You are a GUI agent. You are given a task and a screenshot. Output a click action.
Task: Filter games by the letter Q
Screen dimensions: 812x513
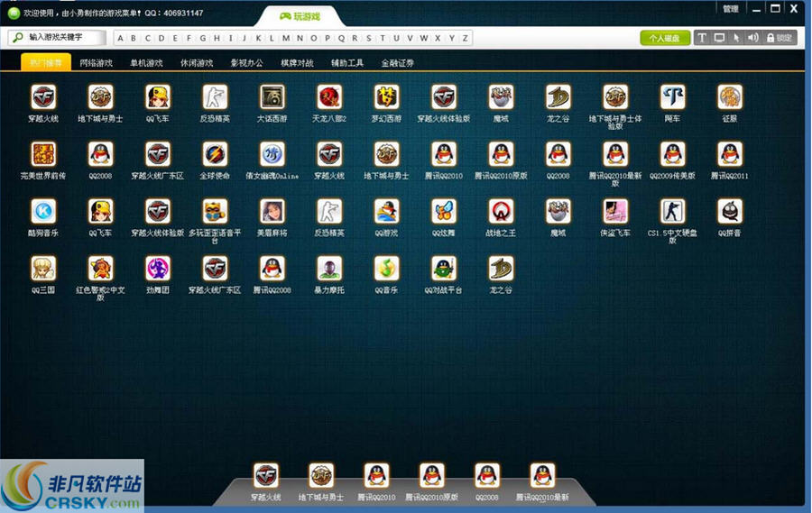click(x=341, y=38)
